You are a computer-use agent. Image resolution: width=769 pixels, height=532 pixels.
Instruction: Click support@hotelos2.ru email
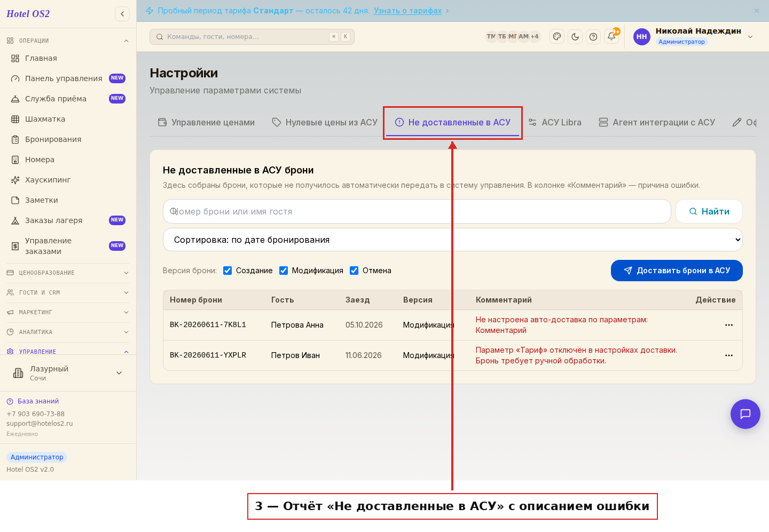[40, 424]
